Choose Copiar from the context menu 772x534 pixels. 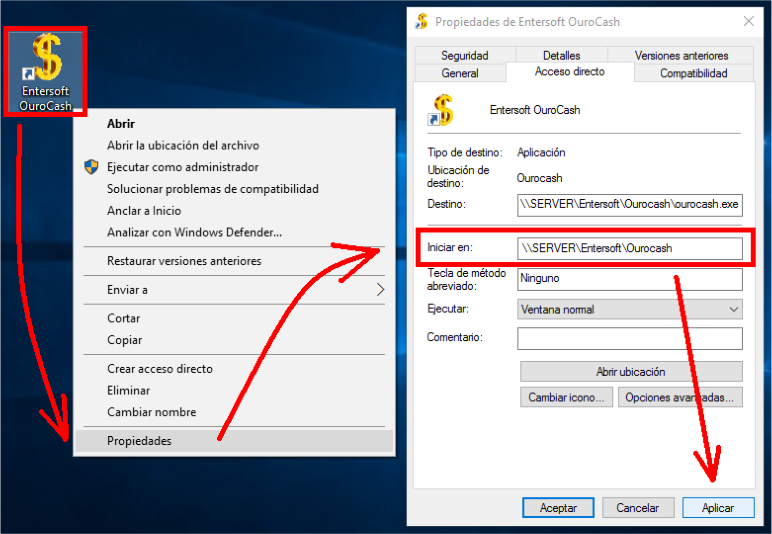235,340
